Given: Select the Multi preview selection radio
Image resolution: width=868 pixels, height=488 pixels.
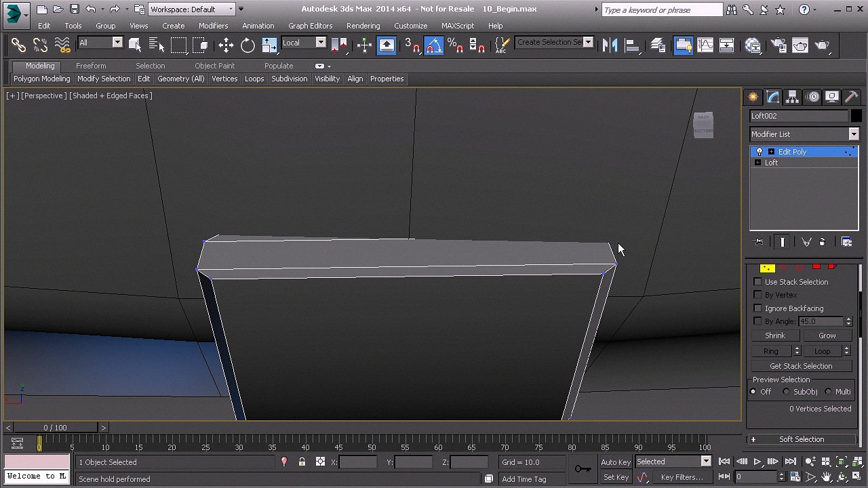Looking at the screenshot, I should [829, 392].
